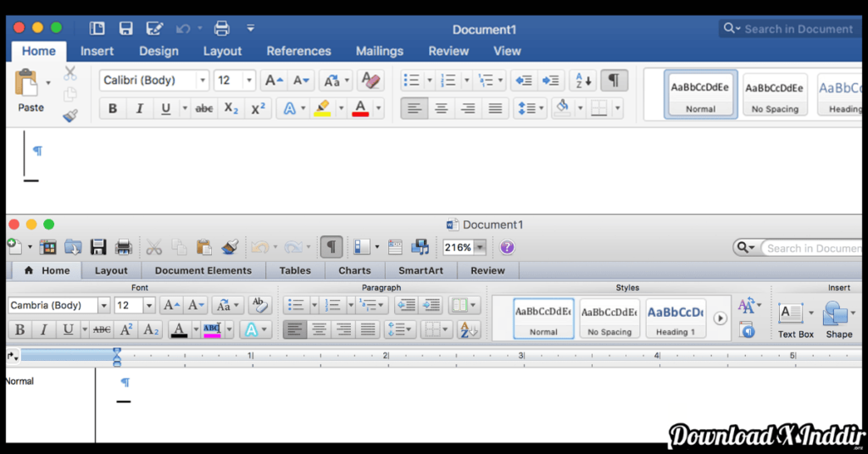868x454 pixels.
Task: Open Tables tab in bottom window
Action: pos(295,270)
